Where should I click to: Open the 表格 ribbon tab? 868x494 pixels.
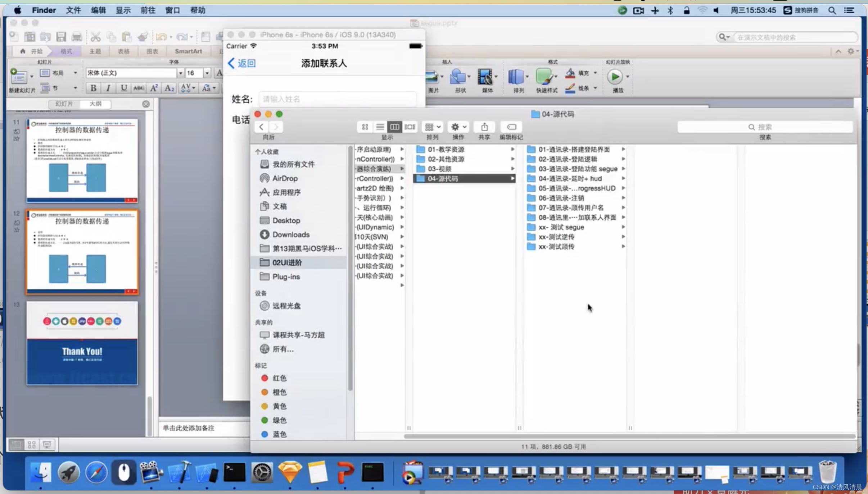coord(123,51)
